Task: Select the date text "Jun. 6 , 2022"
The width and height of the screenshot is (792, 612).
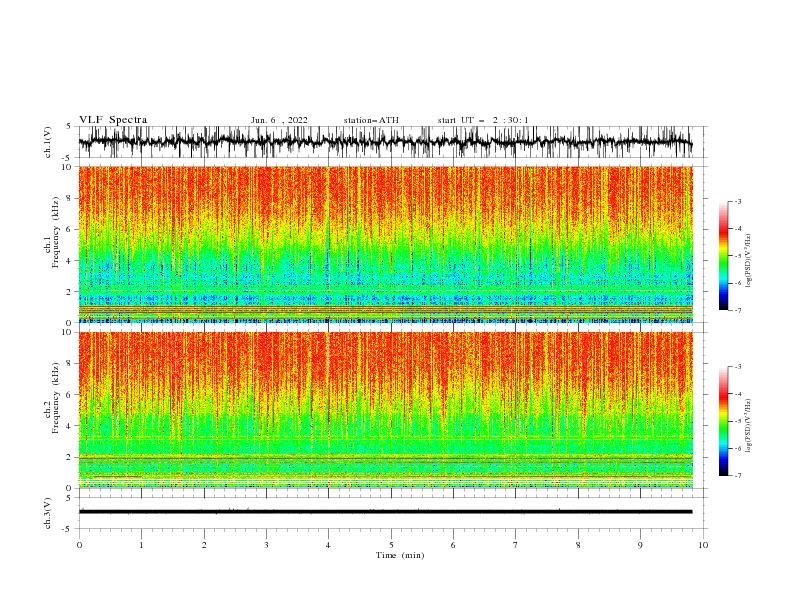Action: click(279, 120)
